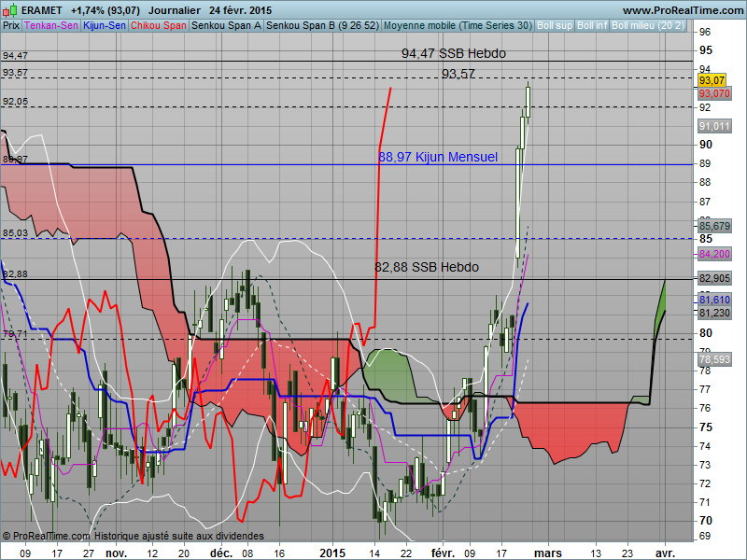Select the Senkou Span A legend label
The image size is (747, 560).
click(226, 26)
